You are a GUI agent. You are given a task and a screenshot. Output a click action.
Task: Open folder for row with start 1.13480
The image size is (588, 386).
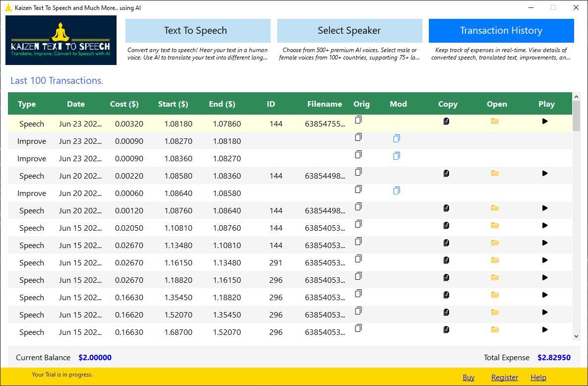tap(495, 243)
